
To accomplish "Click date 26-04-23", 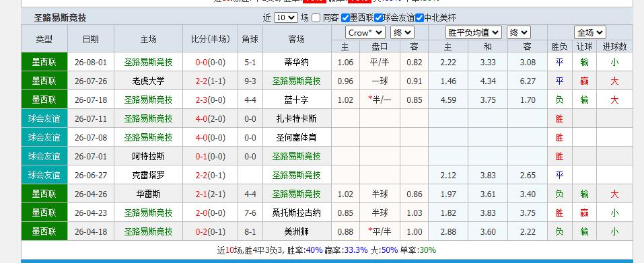I will pos(91,213).
